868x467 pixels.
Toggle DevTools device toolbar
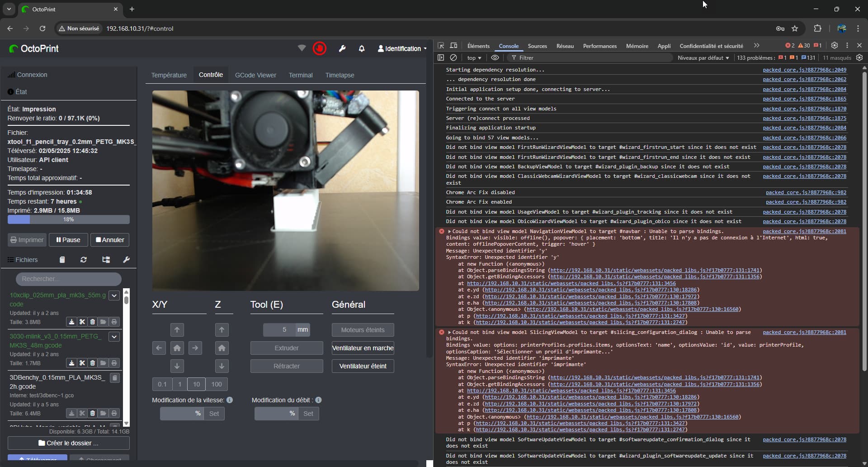454,46
